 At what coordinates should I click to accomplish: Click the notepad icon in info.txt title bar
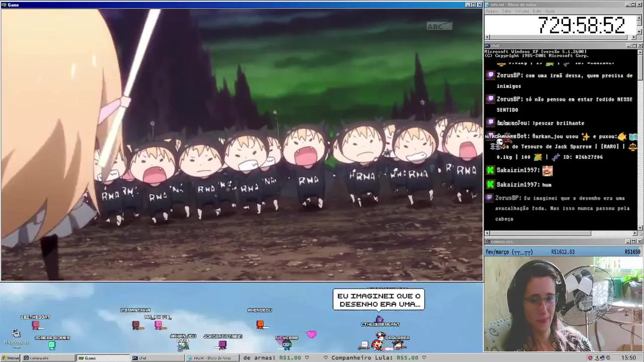coord(488,5)
